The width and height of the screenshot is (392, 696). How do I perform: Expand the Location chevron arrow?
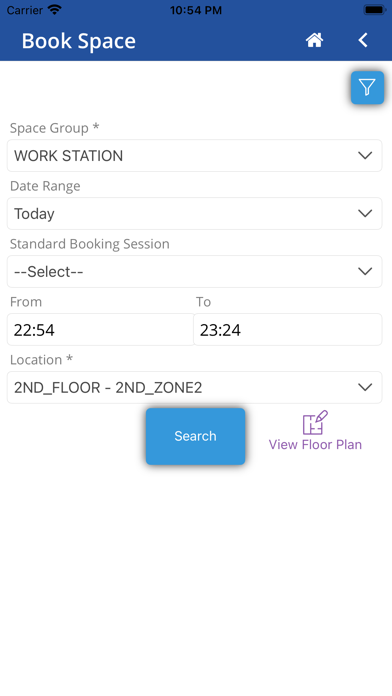click(365, 388)
